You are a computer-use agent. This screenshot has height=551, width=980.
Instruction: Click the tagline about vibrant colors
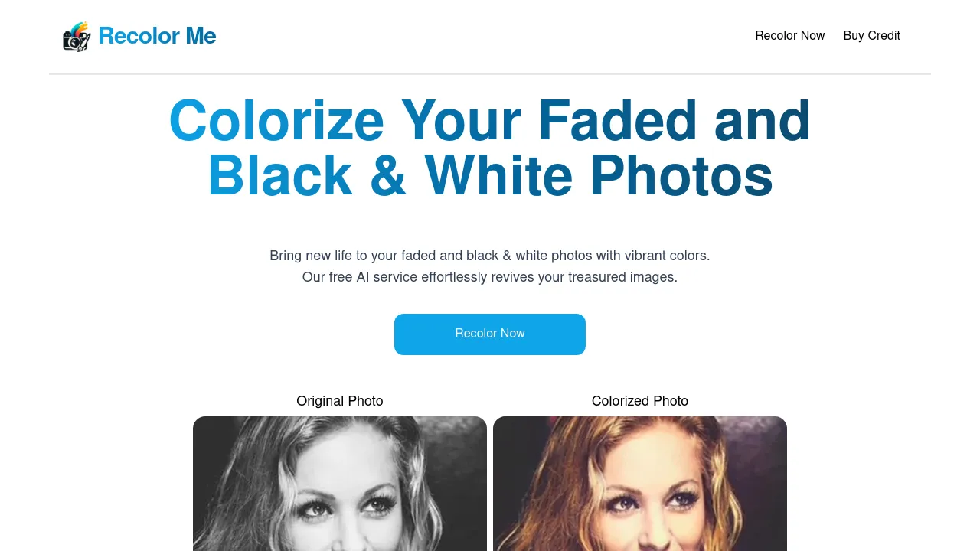pyautogui.click(x=490, y=256)
